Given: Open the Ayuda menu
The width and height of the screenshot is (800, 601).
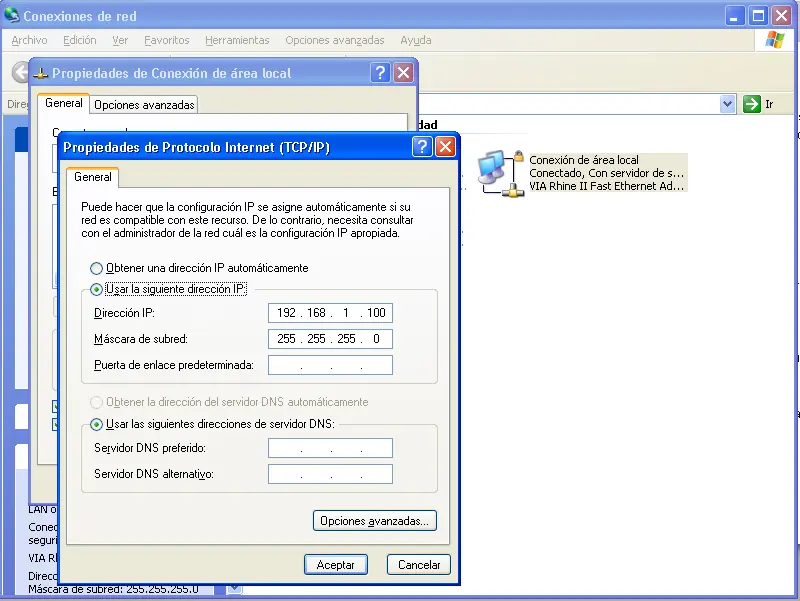Looking at the screenshot, I should pyautogui.click(x=416, y=40).
